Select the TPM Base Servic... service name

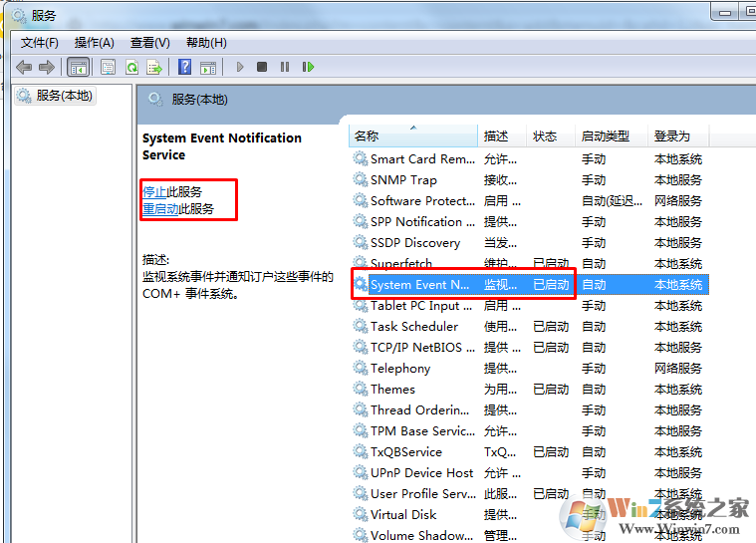tap(422, 431)
